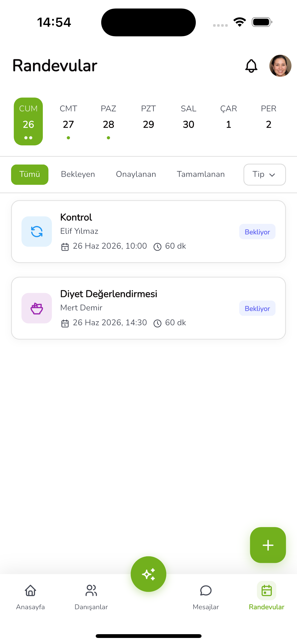This screenshot has height=644, width=297.
Task: Open profile avatar photo
Action: pyautogui.click(x=280, y=66)
